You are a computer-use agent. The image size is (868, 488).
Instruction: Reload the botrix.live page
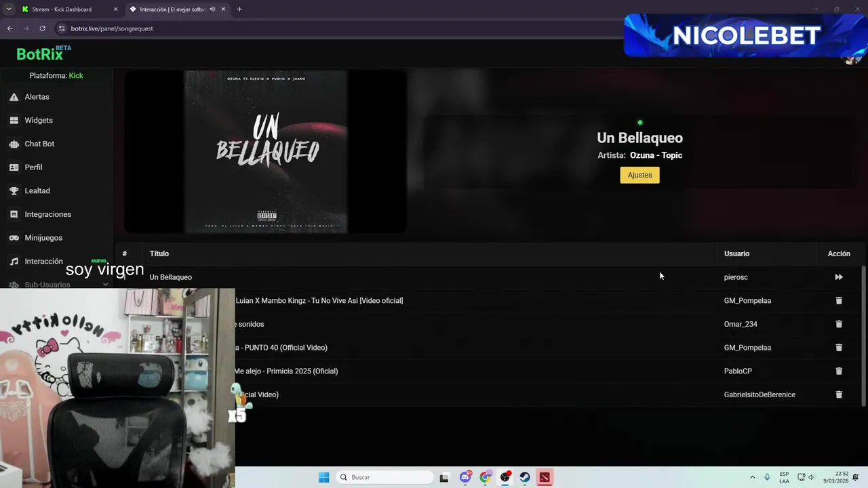[x=42, y=28]
